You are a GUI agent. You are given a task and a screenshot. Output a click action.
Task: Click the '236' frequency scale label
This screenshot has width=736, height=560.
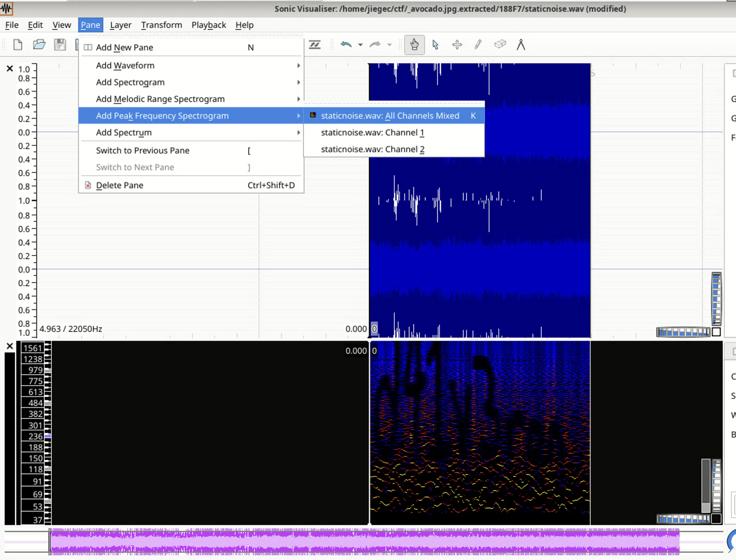[35, 436]
